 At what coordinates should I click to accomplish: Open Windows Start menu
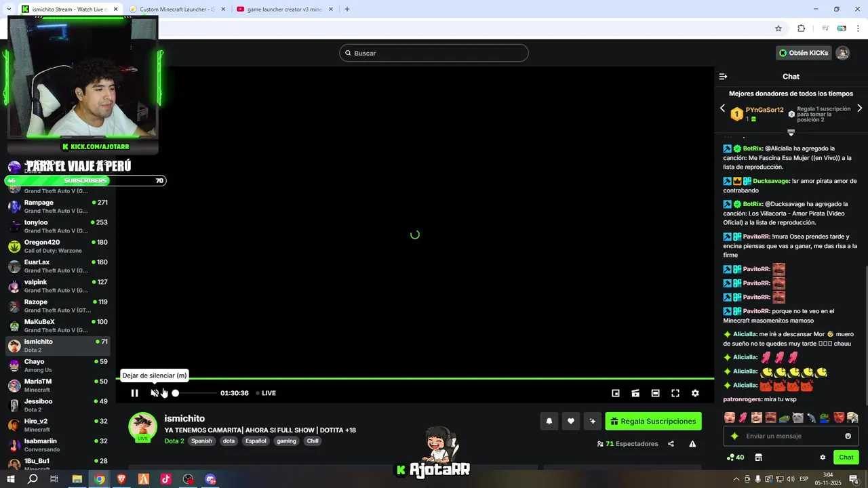[11, 479]
